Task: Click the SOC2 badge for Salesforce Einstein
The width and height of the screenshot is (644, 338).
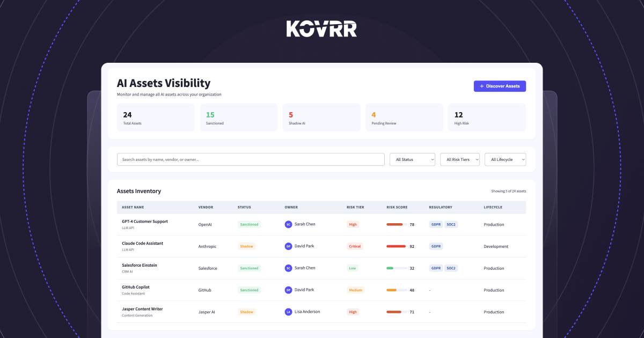Action: pos(451,268)
